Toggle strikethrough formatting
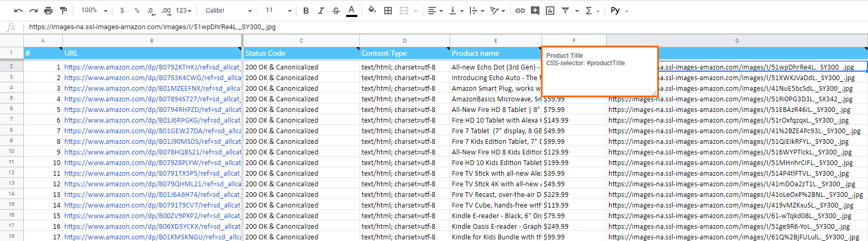 click(336, 11)
